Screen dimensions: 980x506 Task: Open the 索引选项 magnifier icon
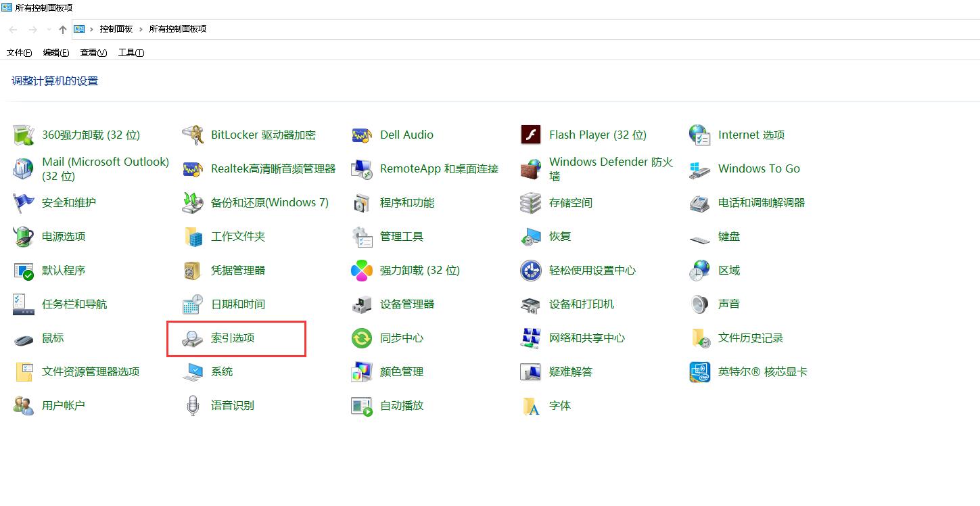193,338
